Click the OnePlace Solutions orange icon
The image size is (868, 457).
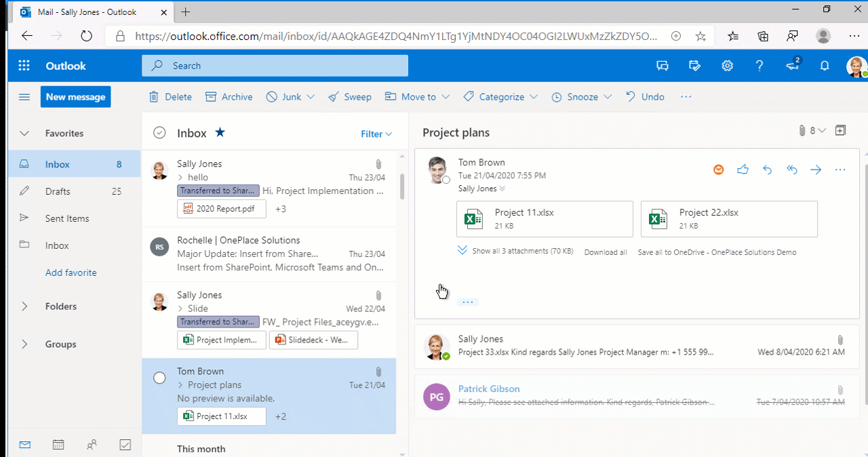click(x=719, y=170)
